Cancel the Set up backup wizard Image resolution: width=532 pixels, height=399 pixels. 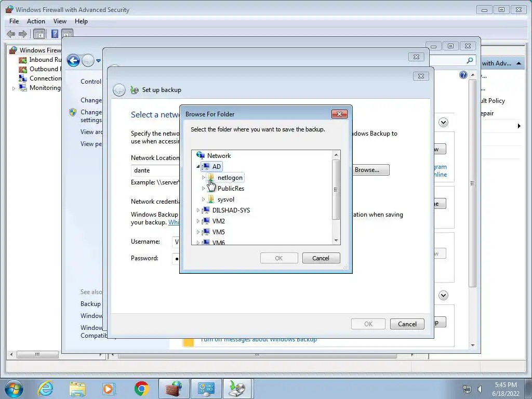tap(407, 324)
